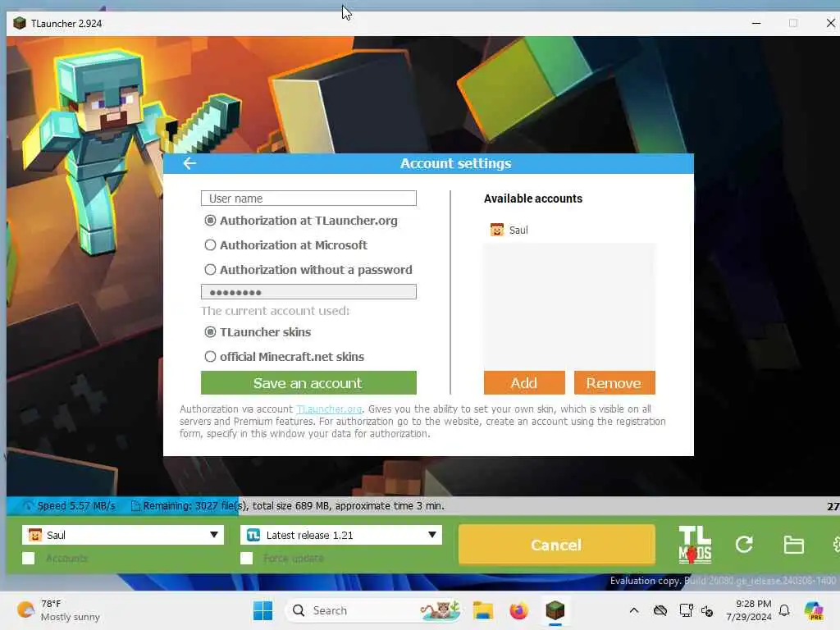This screenshot has width=840, height=630.
Task: Toggle the Force update checkbox
Action: click(246, 558)
